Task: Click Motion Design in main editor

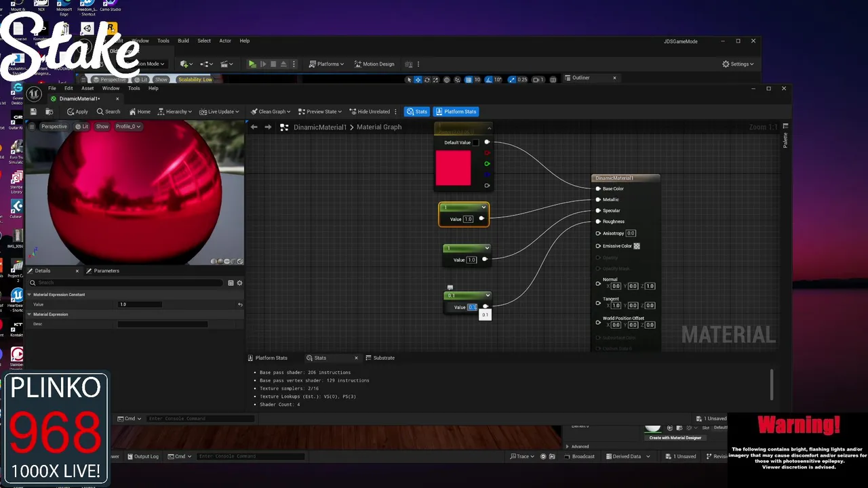Action: (x=373, y=64)
